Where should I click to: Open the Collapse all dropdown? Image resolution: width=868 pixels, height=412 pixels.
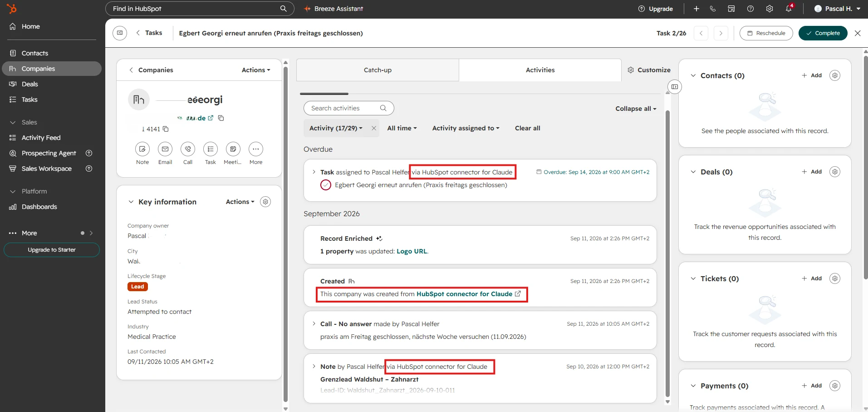pos(636,109)
